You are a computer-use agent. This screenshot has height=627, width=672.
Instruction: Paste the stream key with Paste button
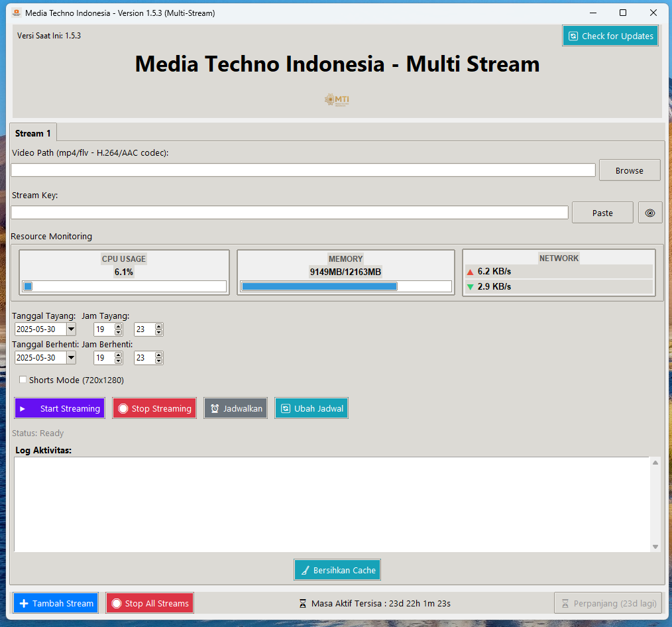[602, 213]
